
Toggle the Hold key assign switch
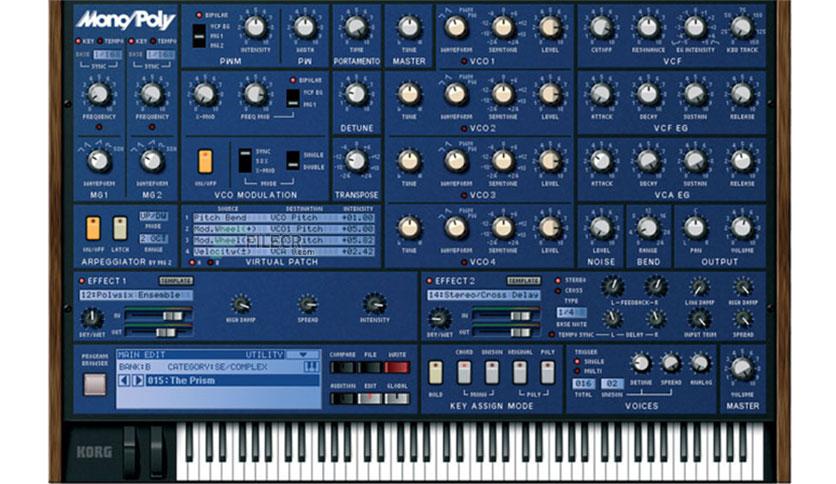436,373
